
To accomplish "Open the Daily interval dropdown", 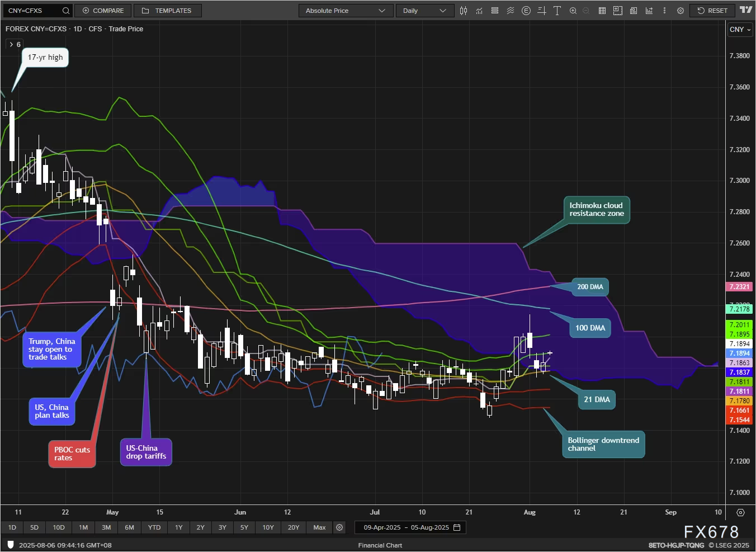I will (424, 11).
